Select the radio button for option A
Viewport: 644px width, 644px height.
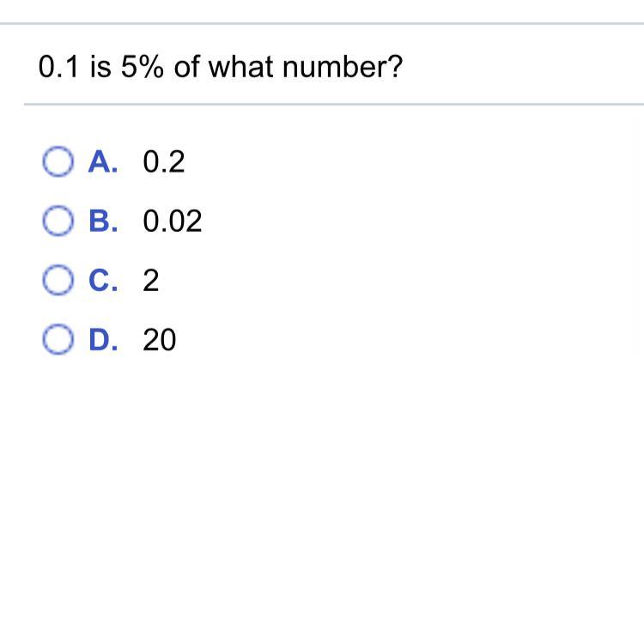(58, 161)
